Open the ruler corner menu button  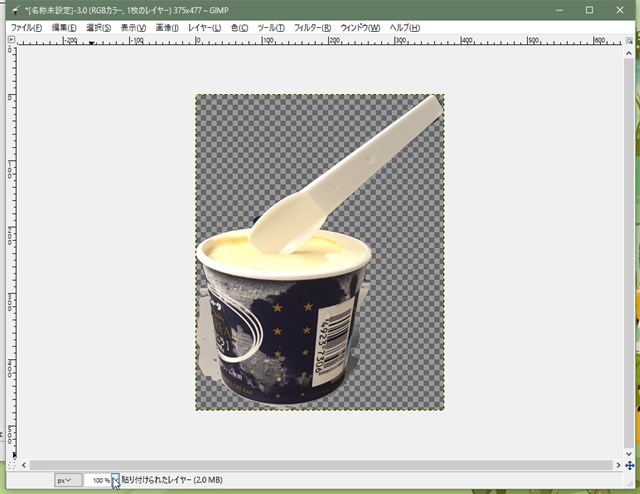tap(12, 40)
